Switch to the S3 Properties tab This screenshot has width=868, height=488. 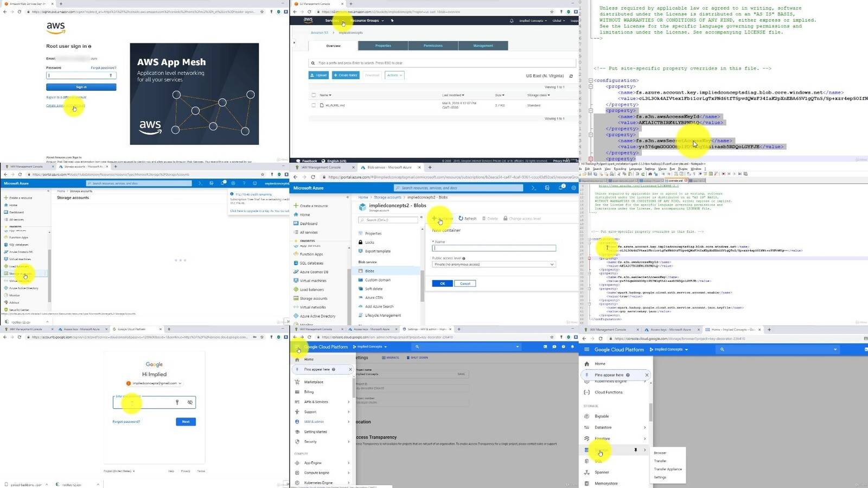(x=383, y=46)
